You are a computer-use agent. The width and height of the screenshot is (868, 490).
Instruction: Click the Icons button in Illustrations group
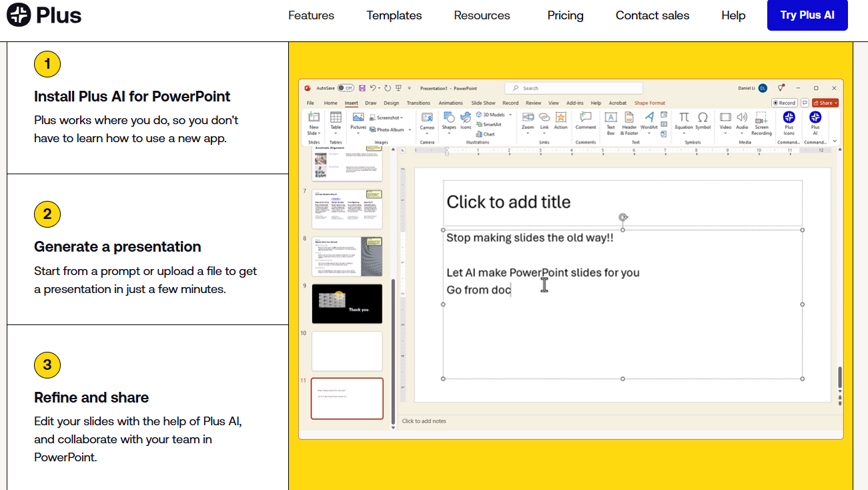coord(466,120)
